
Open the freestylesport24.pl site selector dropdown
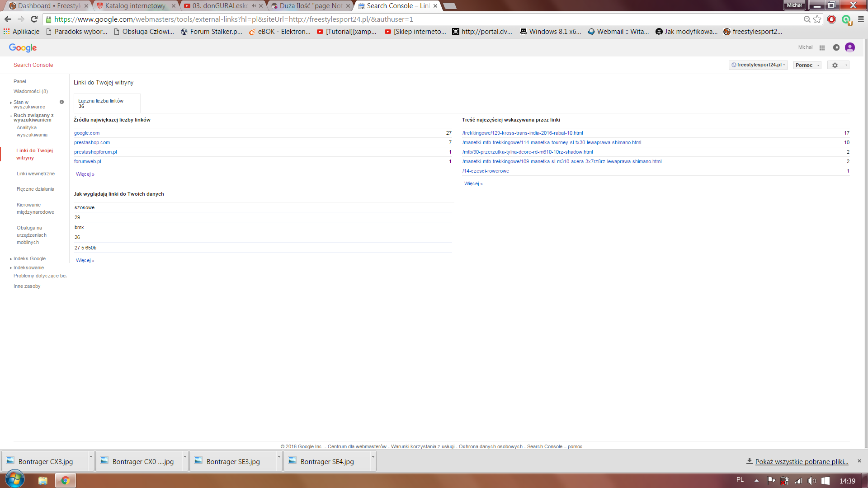click(x=758, y=65)
